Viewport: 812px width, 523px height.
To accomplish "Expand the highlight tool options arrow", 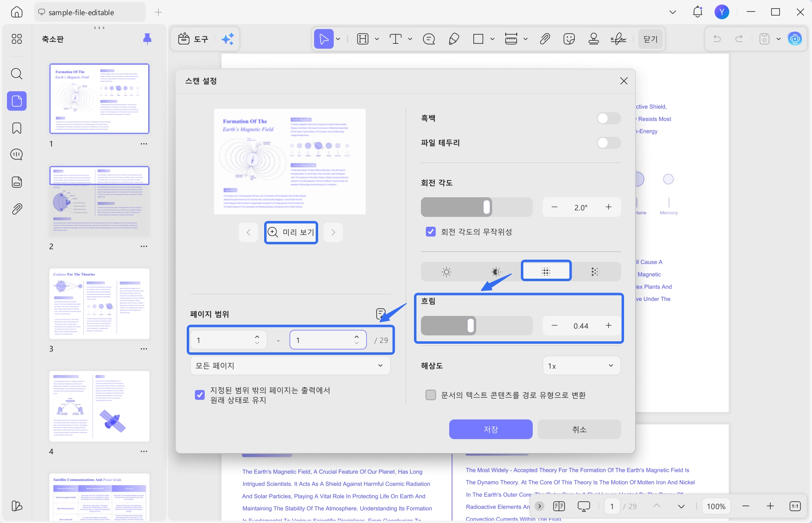I will 377,39.
